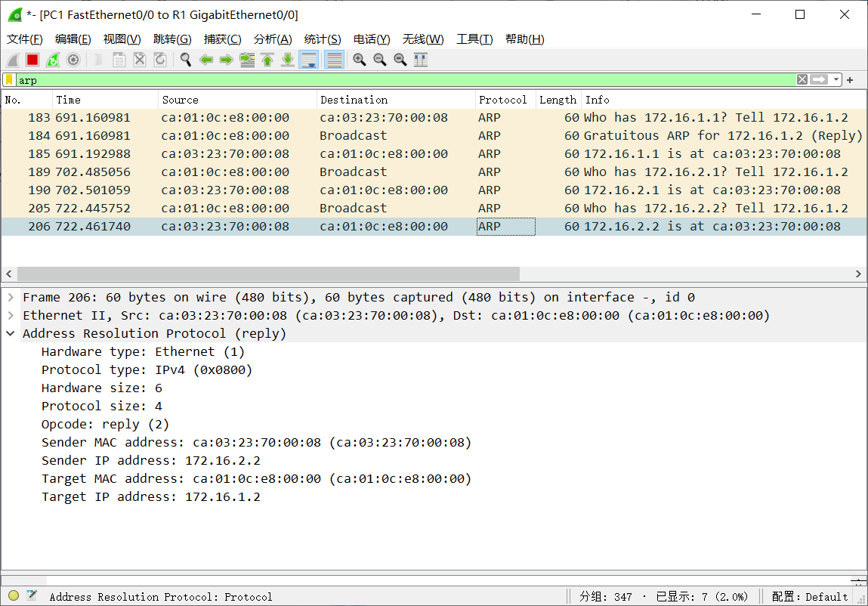Viewport: 868px width, 606px height.
Task: Click the Go to last packet icon
Action: click(287, 59)
